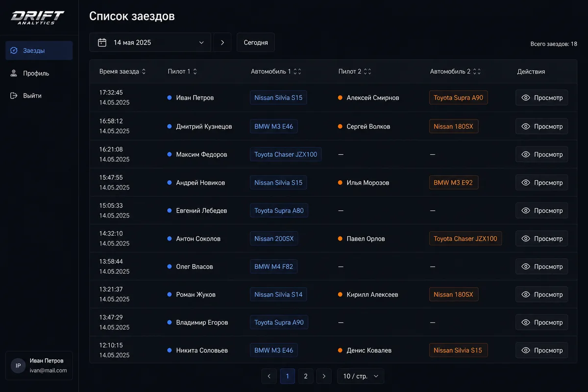Open the 10 / стр. page size dropdown

point(361,376)
